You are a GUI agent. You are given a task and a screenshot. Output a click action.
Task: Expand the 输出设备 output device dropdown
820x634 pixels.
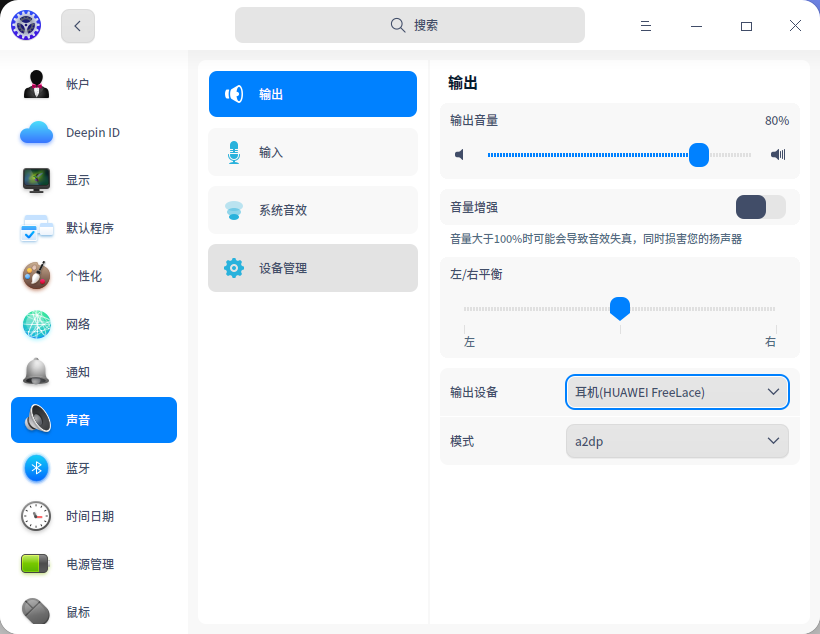(x=677, y=392)
